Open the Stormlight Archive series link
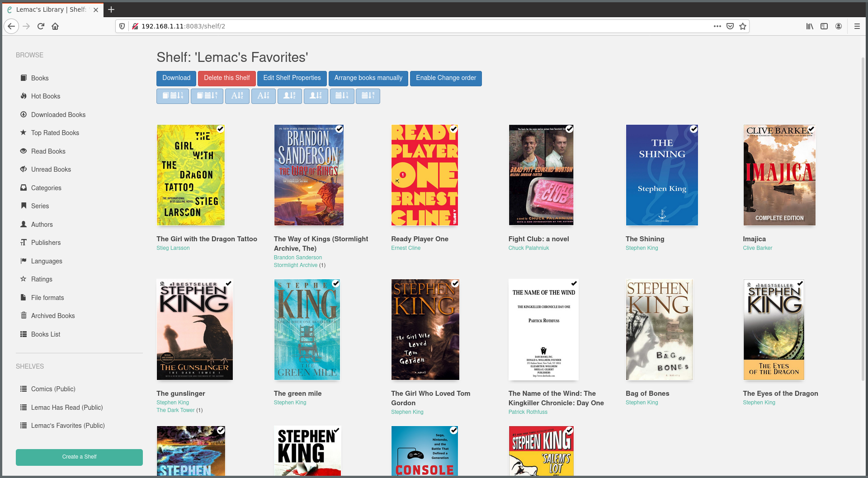868x478 pixels. (296, 265)
